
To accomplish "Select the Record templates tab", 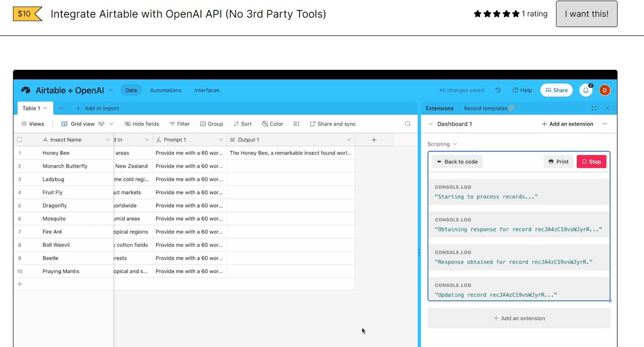I will pos(489,108).
